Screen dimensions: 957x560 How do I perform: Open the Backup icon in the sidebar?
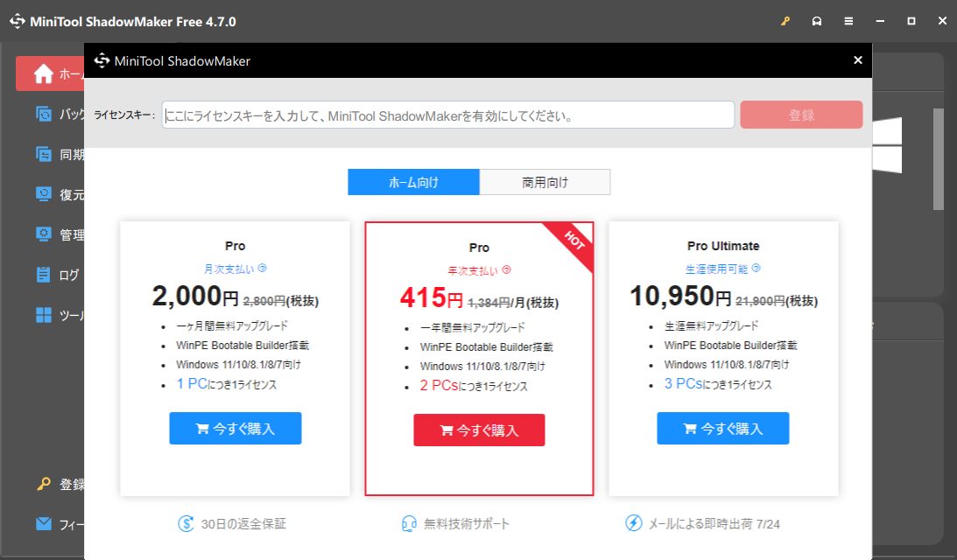[x=43, y=114]
